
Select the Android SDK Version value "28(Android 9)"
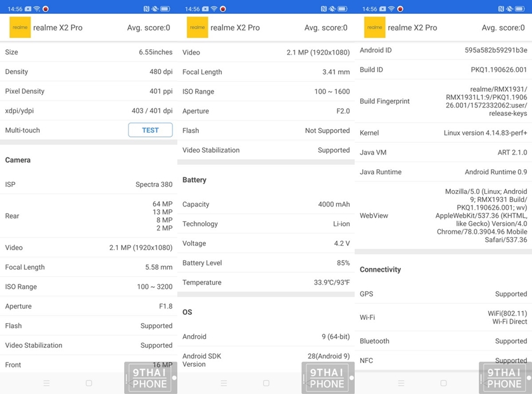coord(329,356)
